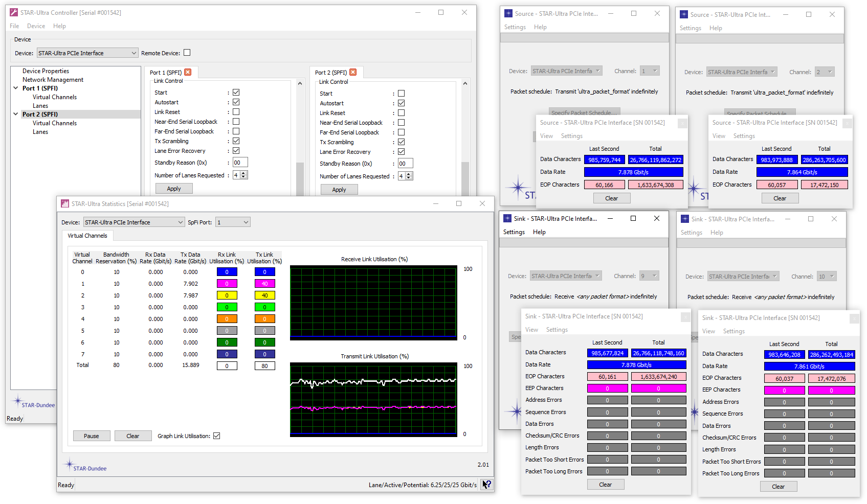Click the STAR-Ultra Controller title bar icon
Screen dimensions: 867x504
click(14, 13)
